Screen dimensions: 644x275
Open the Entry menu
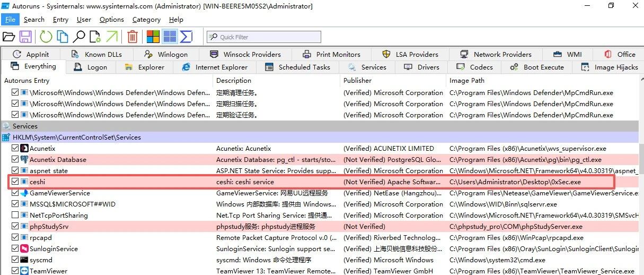click(x=60, y=20)
